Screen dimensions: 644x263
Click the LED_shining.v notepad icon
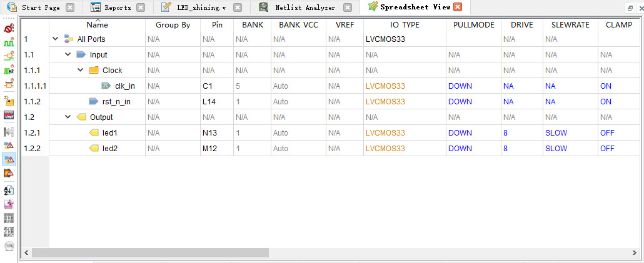click(x=166, y=7)
